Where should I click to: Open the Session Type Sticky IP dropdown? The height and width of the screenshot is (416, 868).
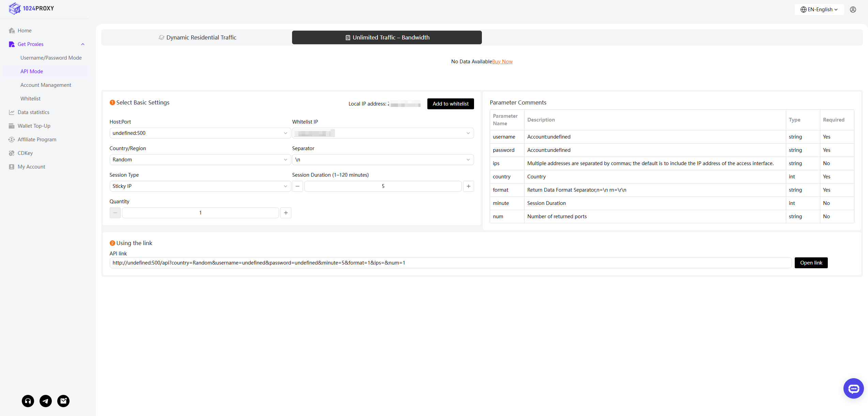200,186
